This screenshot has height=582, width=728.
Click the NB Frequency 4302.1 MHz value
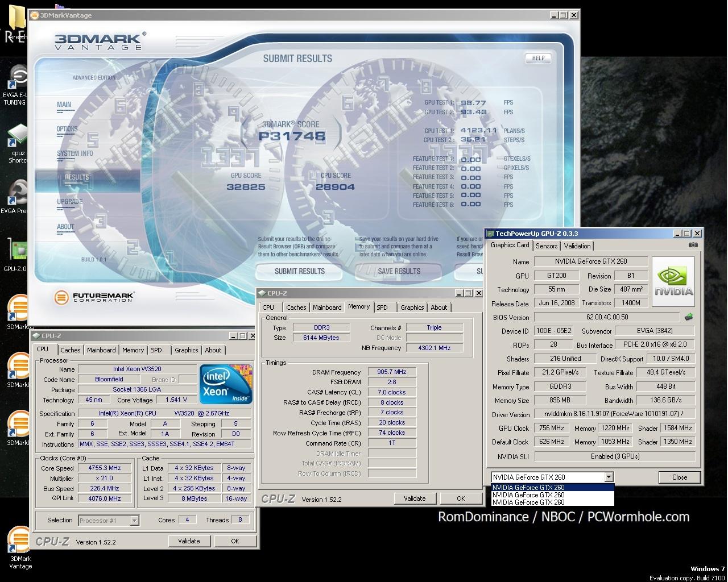click(435, 348)
